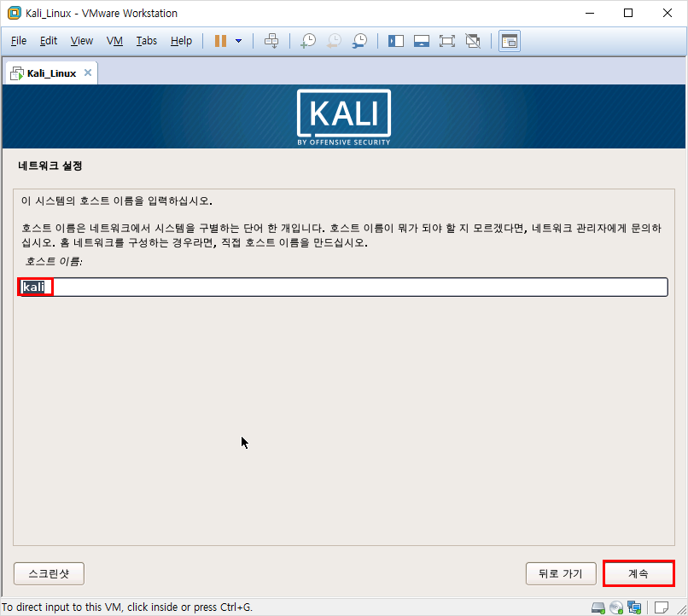Maximize the VMware Workstation window
Image resolution: width=688 pixels, height=616 pixels.
pyautogui.click(x=628, y=13)
